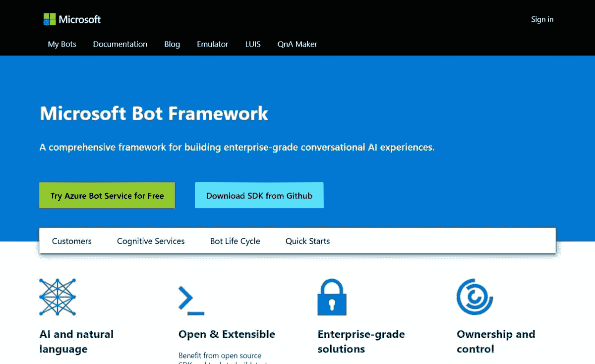Select the Cognitive Services tab
The width and height of the screenshot is (595, 364).
(x=151, y=241)
